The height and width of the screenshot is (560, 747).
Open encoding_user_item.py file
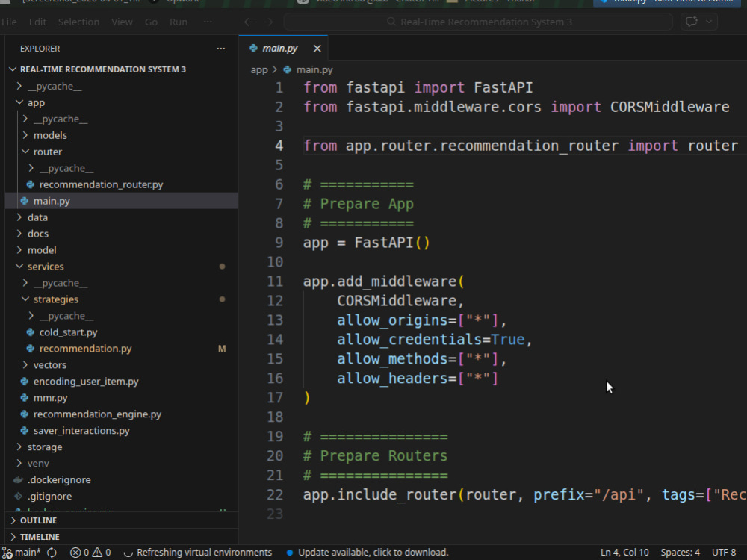click(x=86, y=382)
